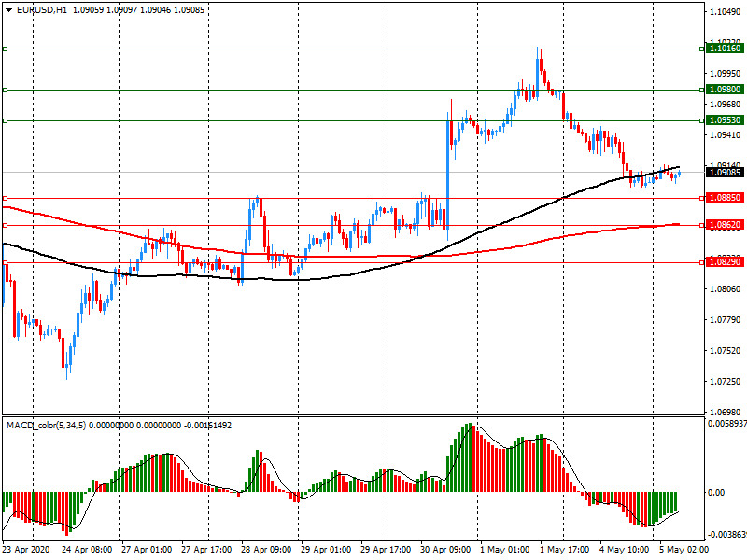Click right anchor handle of 1.08850 line
This screenshot has width=747, height=560.
[x=702, y=198]
